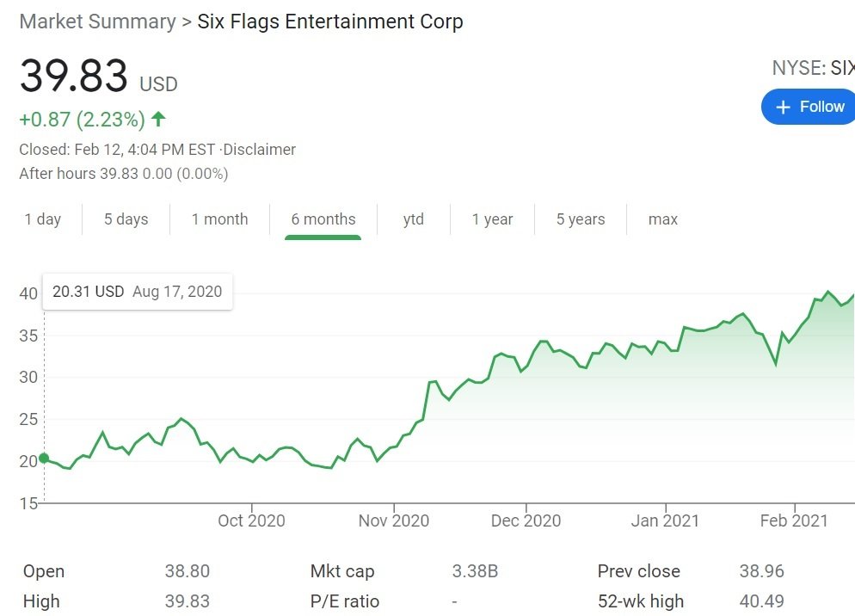This screenshot has height=616, width=855.
Task: Click the Nov 2020 axis label
Action: [394, 521]
